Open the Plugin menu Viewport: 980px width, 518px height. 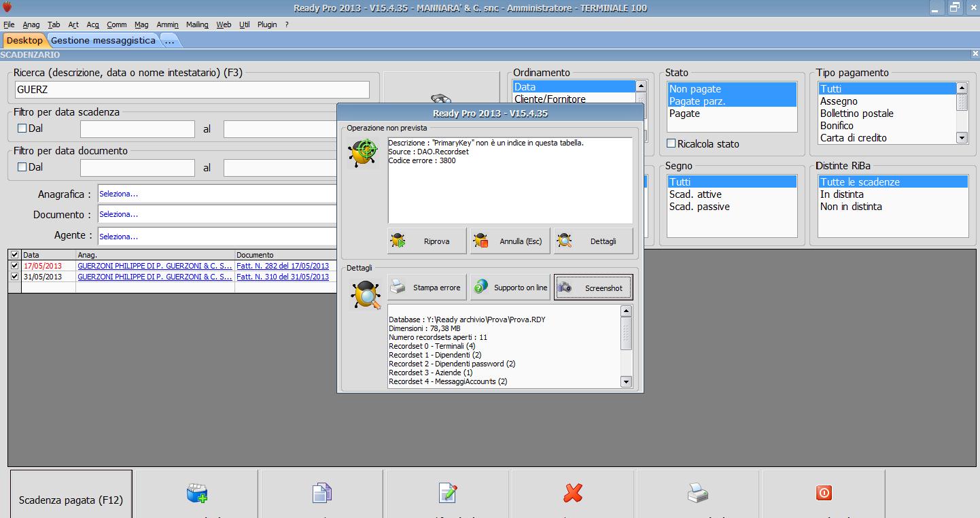pyautogui.click(x=267, y=24)
